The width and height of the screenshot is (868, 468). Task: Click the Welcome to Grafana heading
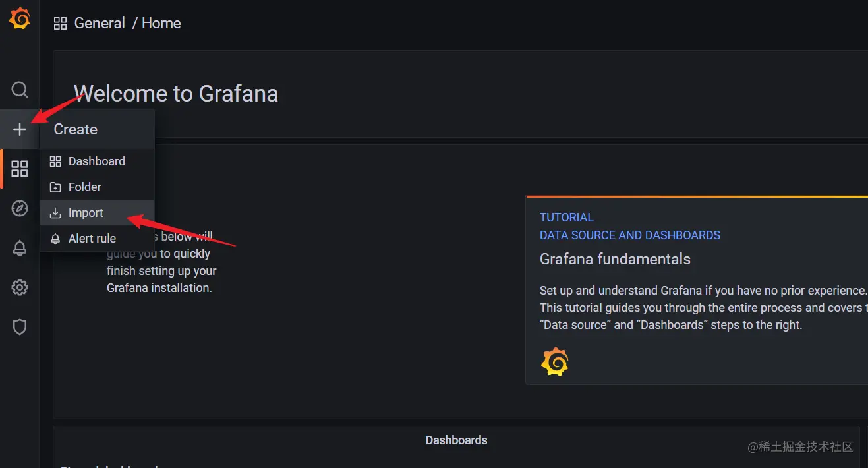click(176, 94)
